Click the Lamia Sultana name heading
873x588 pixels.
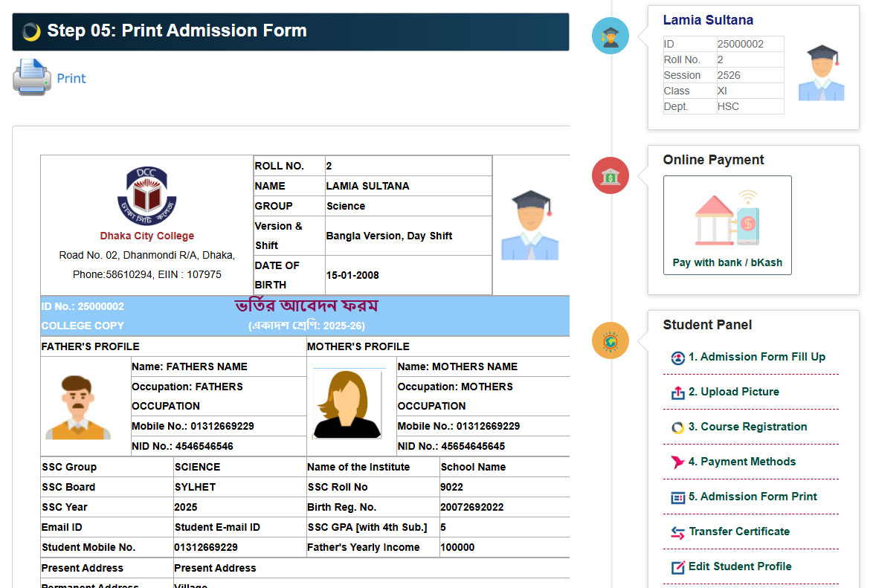[x=708, y=20]
